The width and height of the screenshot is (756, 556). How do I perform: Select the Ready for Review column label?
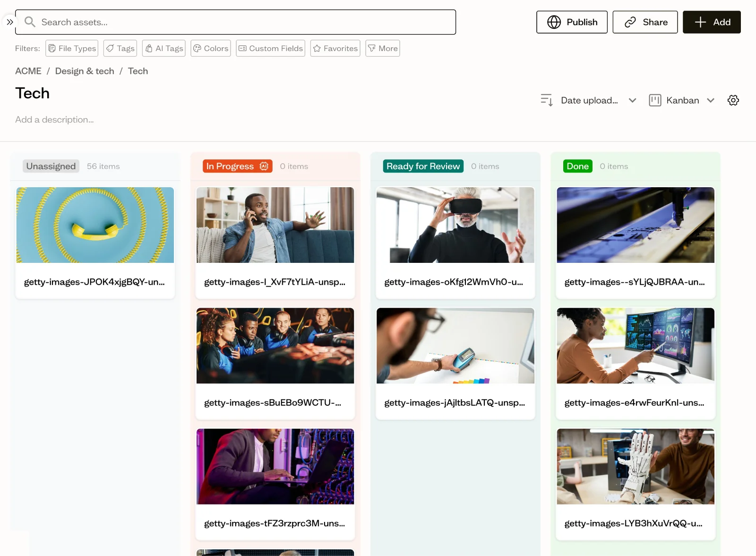423,166
